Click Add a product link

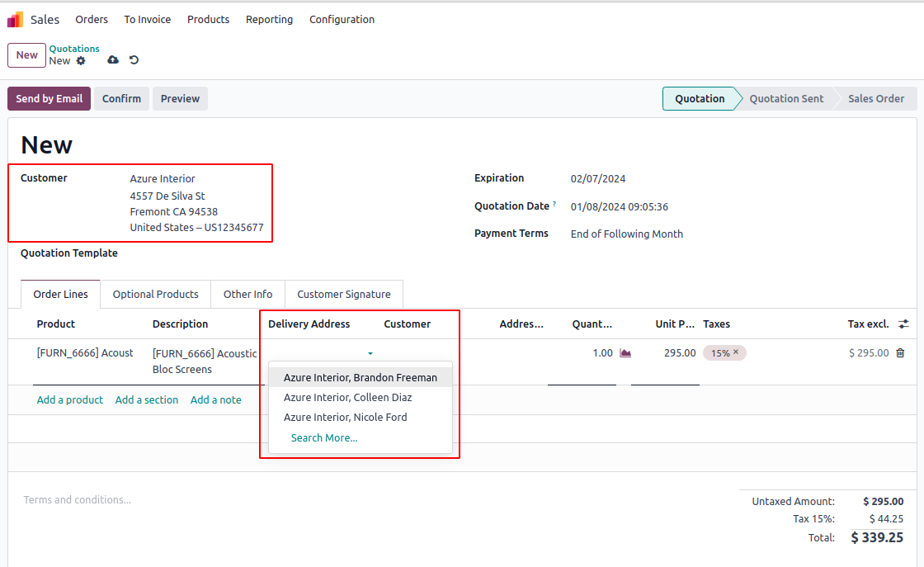pyautogui.click(x=69, y=399)
